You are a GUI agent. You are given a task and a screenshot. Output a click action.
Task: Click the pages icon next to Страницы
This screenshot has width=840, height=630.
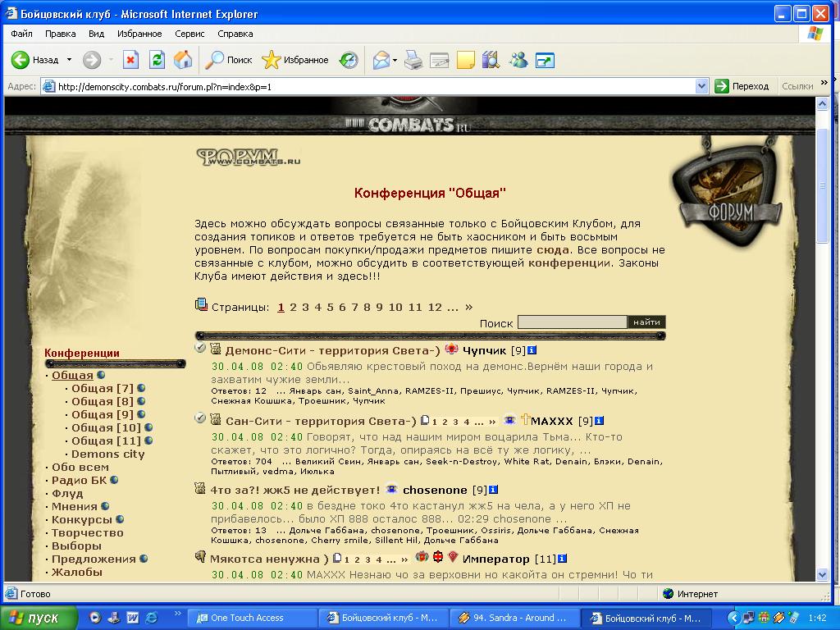click(x=201, y=305)
